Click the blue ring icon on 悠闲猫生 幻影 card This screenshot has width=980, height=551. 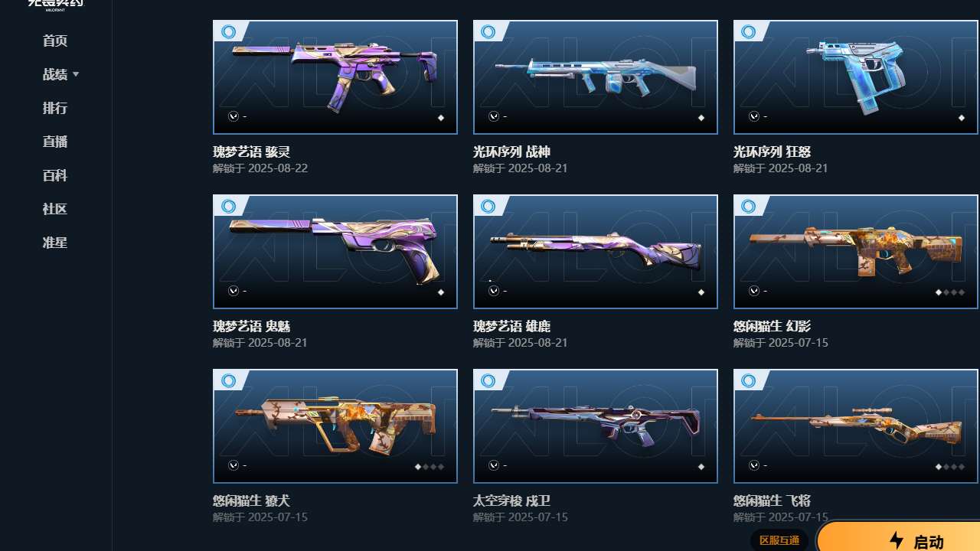click(749, 207)
